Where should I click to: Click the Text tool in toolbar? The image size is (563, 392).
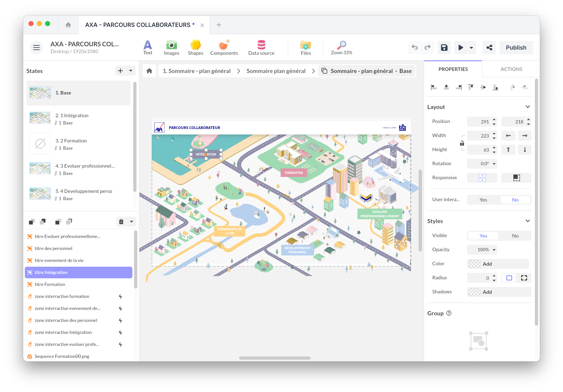149,47
